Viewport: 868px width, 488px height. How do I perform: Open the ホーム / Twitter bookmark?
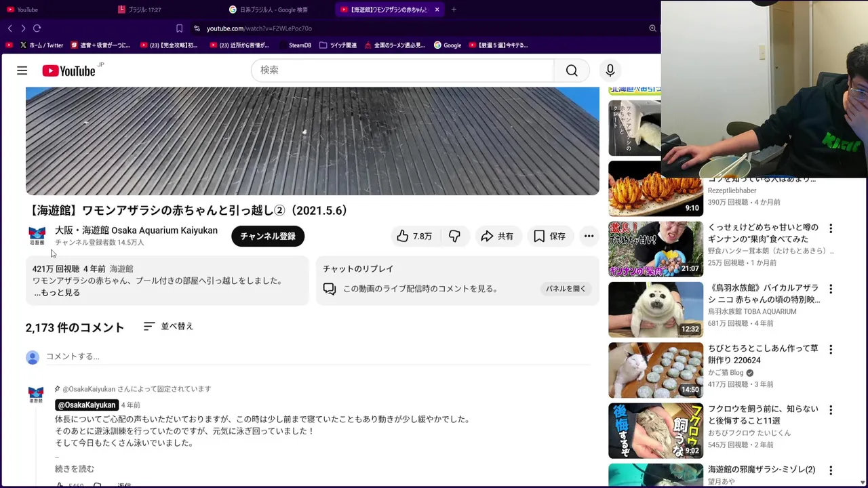coord(41,45)
